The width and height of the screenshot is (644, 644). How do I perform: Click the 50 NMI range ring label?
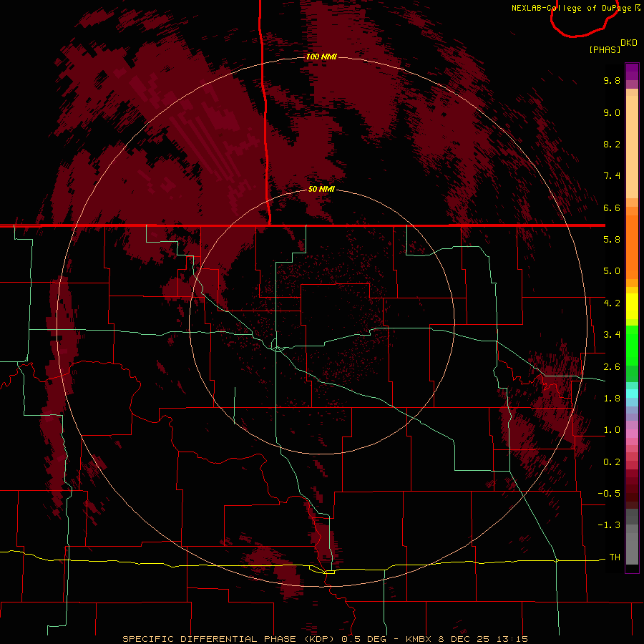click(321, 189)
